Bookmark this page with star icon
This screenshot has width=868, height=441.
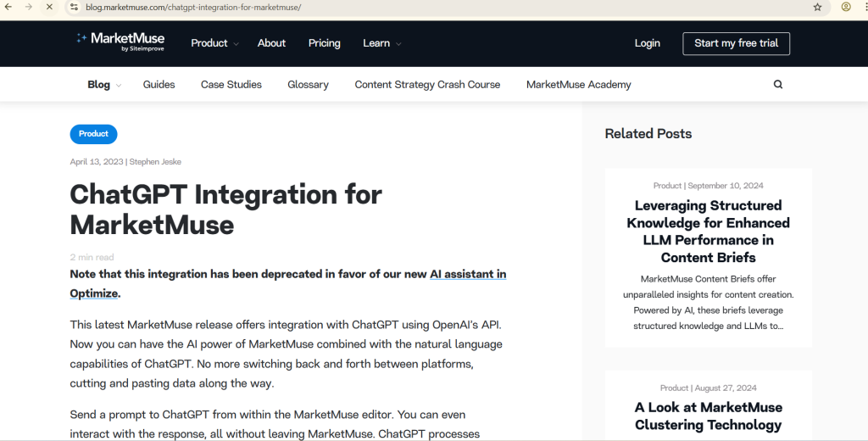(x=817, y=7)
